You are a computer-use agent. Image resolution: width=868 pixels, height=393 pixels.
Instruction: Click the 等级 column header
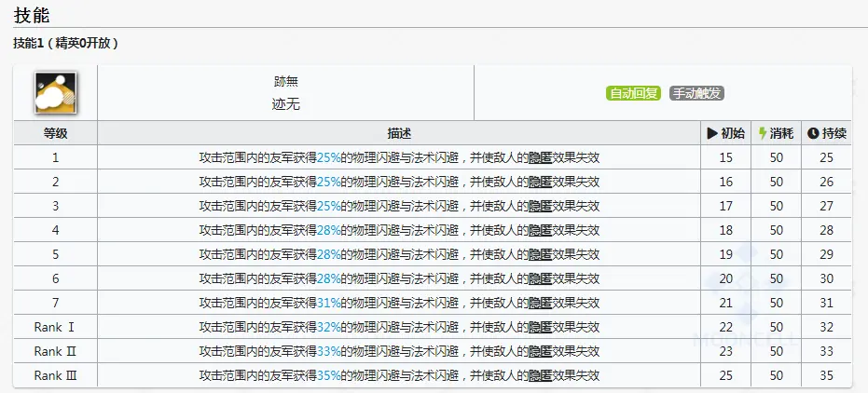55,133
